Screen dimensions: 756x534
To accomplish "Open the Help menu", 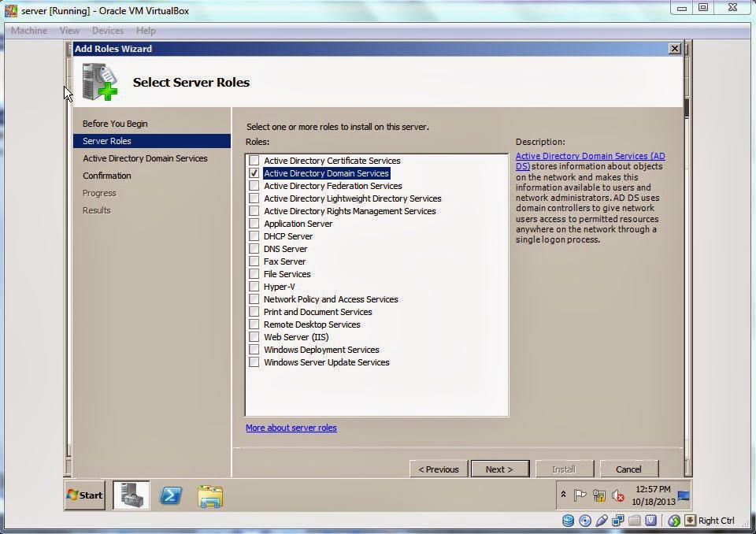I will (146, 31).
